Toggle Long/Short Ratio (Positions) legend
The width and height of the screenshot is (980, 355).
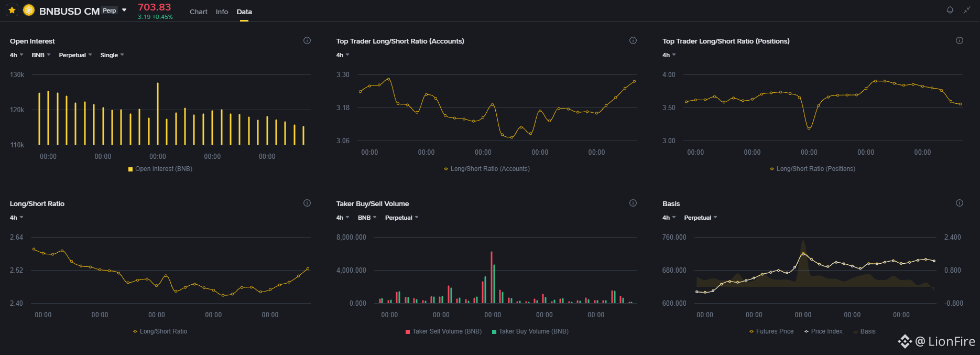812,169
